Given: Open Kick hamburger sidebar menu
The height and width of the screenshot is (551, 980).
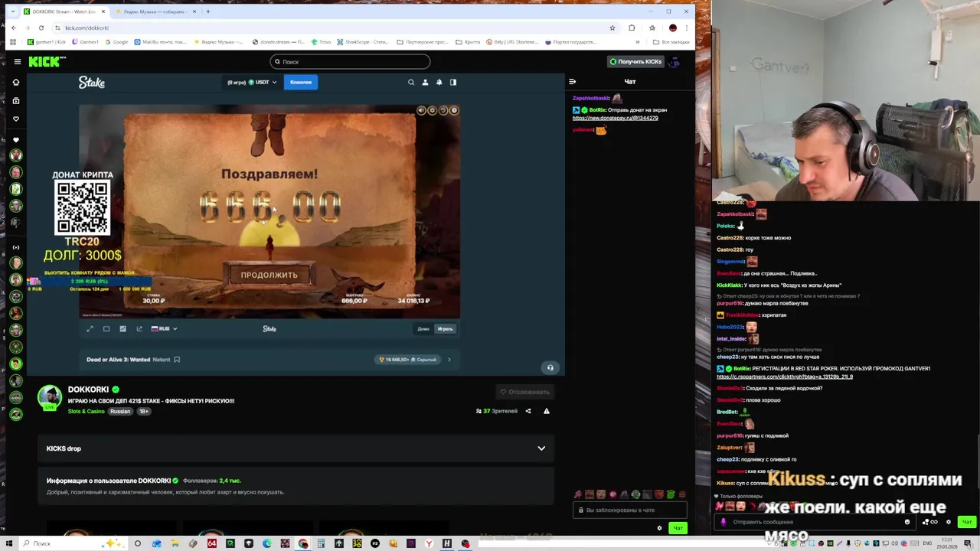Looking at the screenshot, I should (17, 62).
